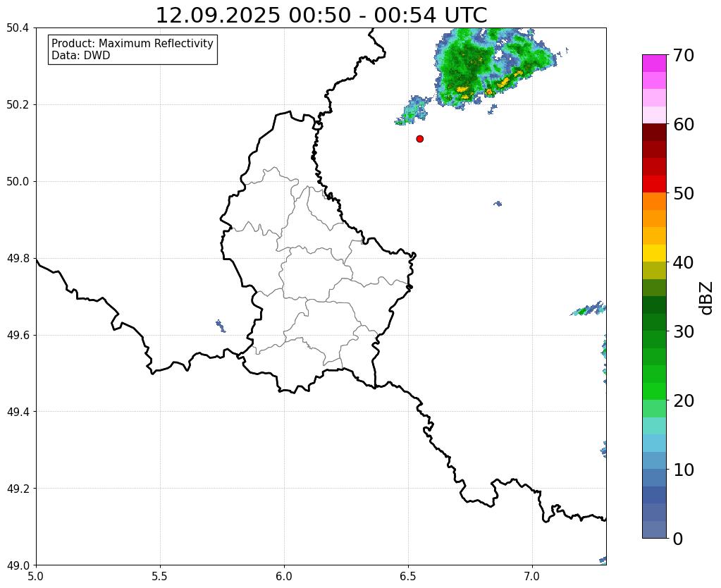
Task: Click the colorbar tick label 40
Action: pos(684,262)
